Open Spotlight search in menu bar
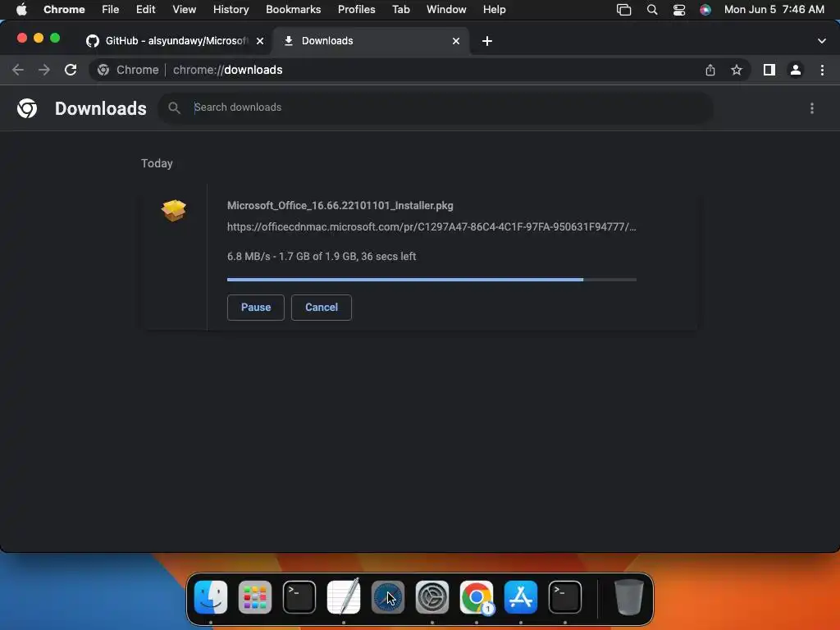 pyautogui.click(x=652, y=10)
